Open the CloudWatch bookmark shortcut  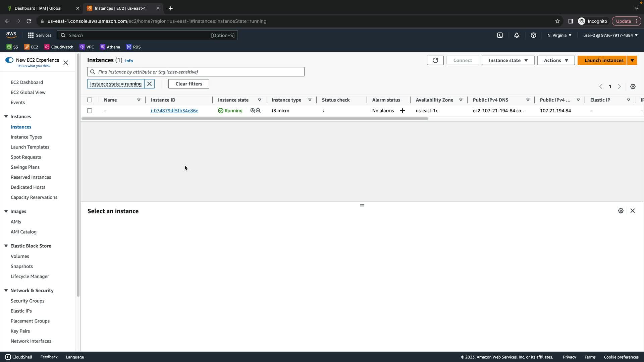point(59,47)
